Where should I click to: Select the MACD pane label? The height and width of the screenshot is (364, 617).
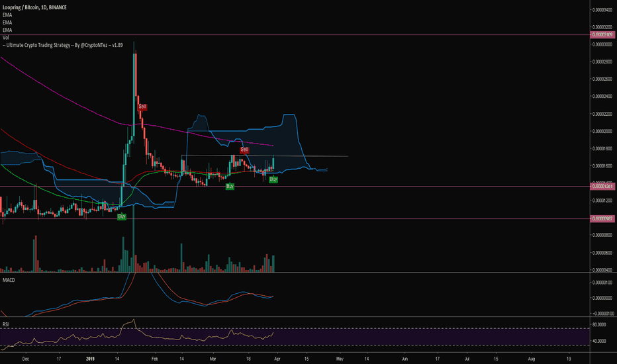pyautogui.click(x=9, y=280)
